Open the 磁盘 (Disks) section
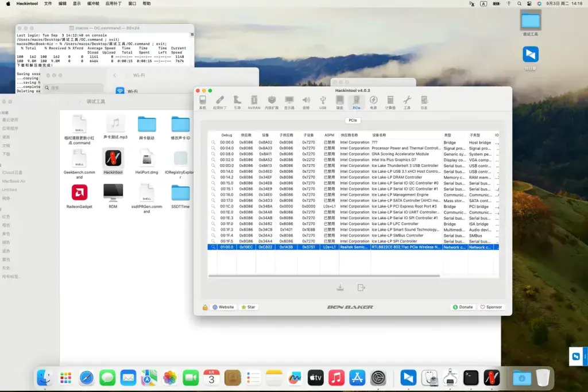Screen dimensions: 588x392 point(339,102)
